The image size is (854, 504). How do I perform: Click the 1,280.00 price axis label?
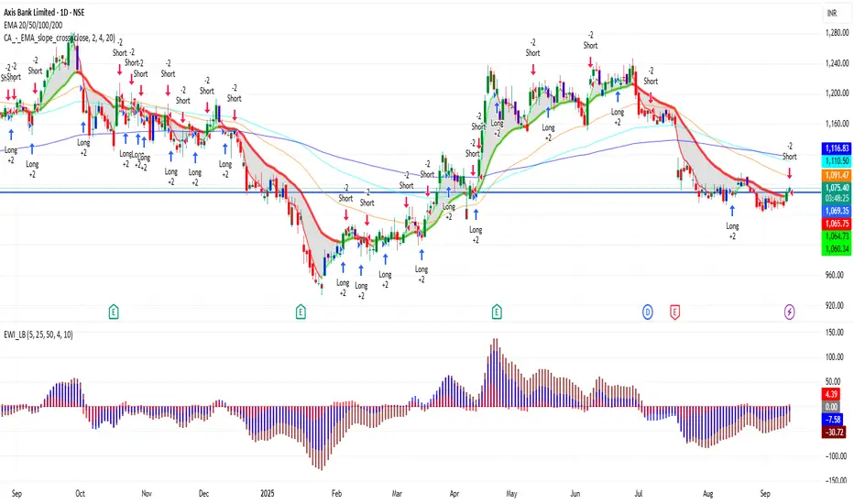pyautogui.click(x=838, y=33)
